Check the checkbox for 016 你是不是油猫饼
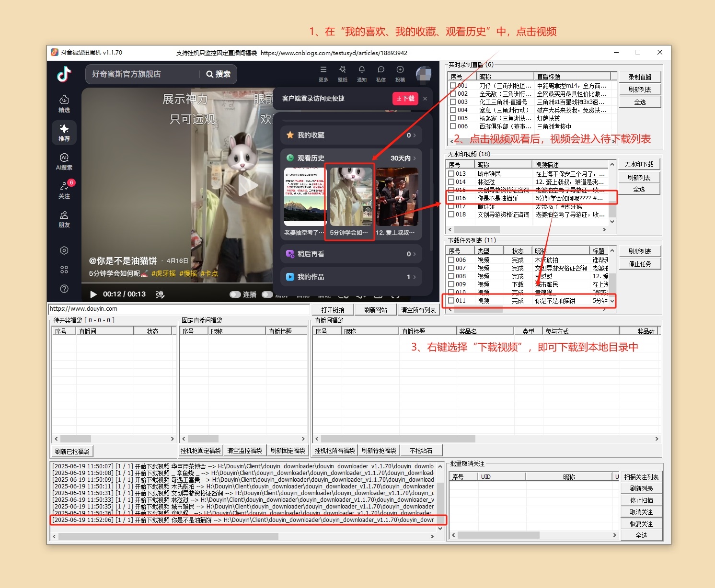 click(x=451, y=198)
